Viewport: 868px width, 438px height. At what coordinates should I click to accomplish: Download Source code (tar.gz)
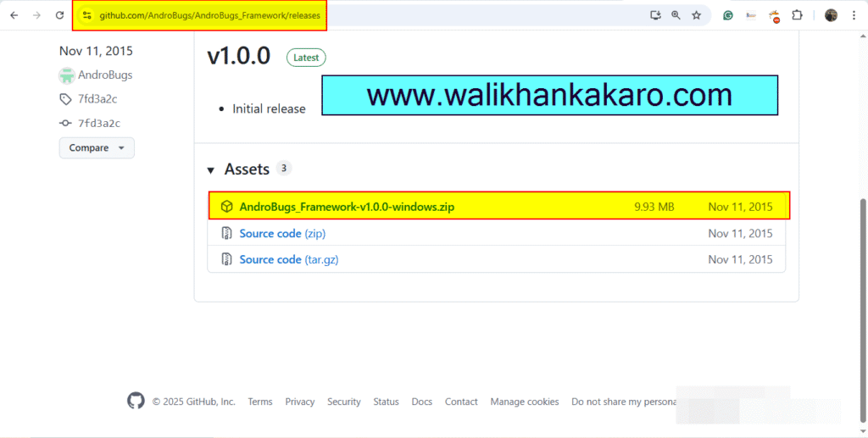[x=289, y=259]
